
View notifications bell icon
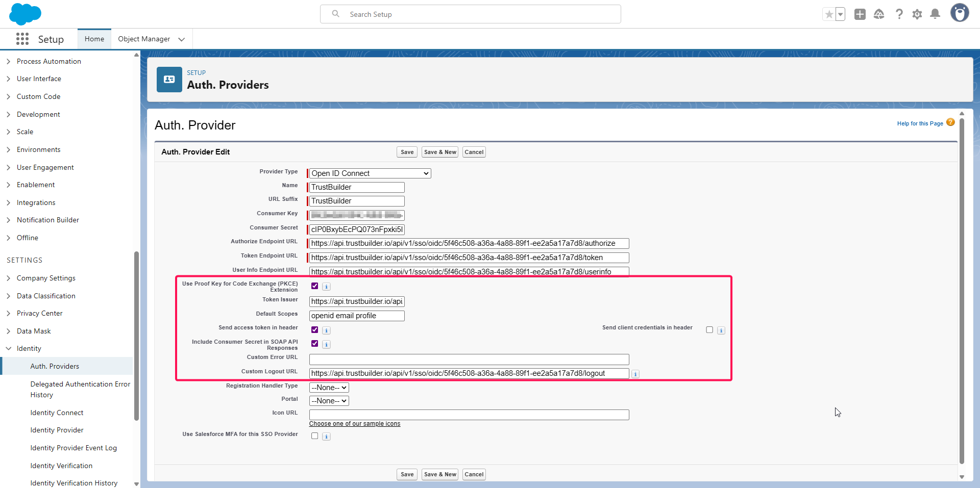[x=935, y=14]
